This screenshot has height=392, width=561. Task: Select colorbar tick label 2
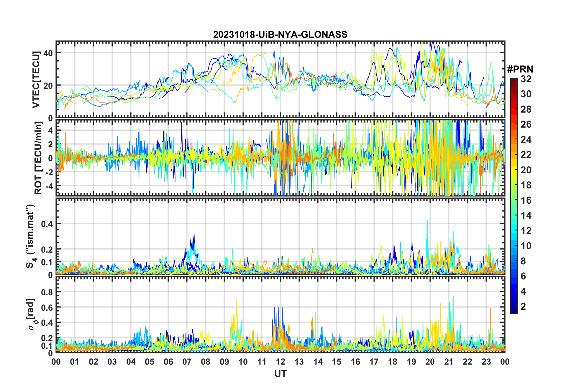click(523, 307)
